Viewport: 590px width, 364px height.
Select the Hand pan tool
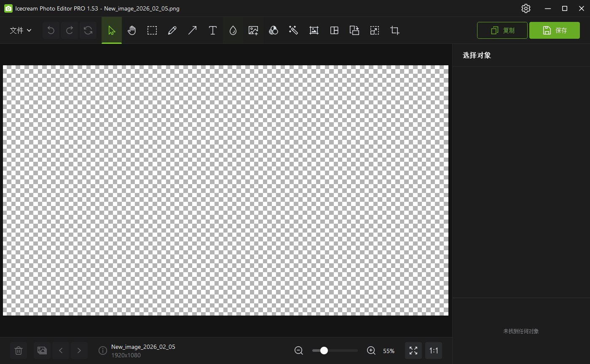pyautogui.click(x=132, y=30)
